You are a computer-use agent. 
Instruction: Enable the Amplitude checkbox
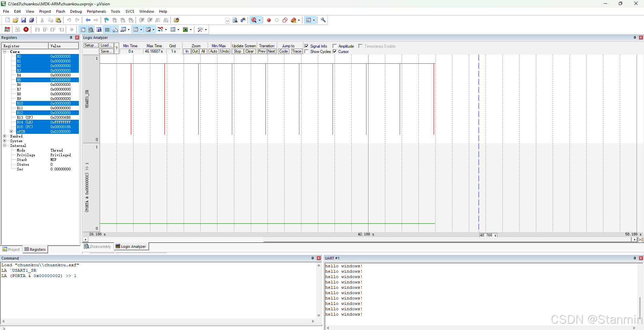point(335,46)
